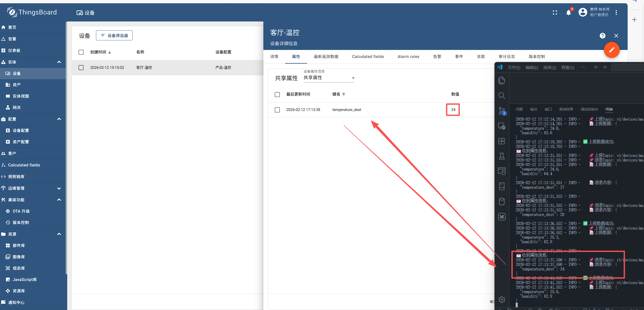Open the 设备属性范围 scope dropdown
Image resolution: width=644 pixels, height=310 pixels.
329,78
